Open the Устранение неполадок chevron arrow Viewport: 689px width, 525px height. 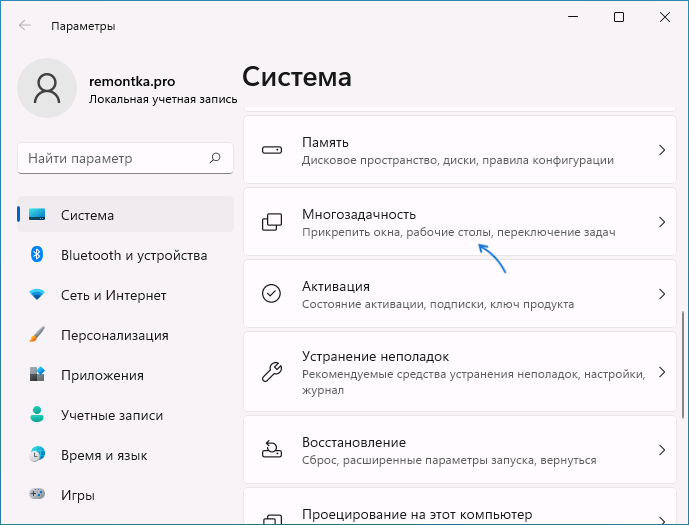tap(662, 372)
